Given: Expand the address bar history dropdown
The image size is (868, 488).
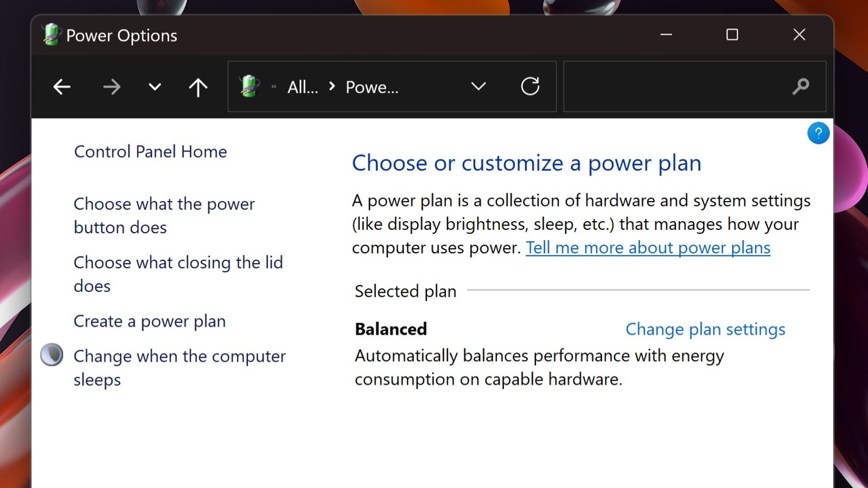Looking at the screenshot, I should [478, 86].
